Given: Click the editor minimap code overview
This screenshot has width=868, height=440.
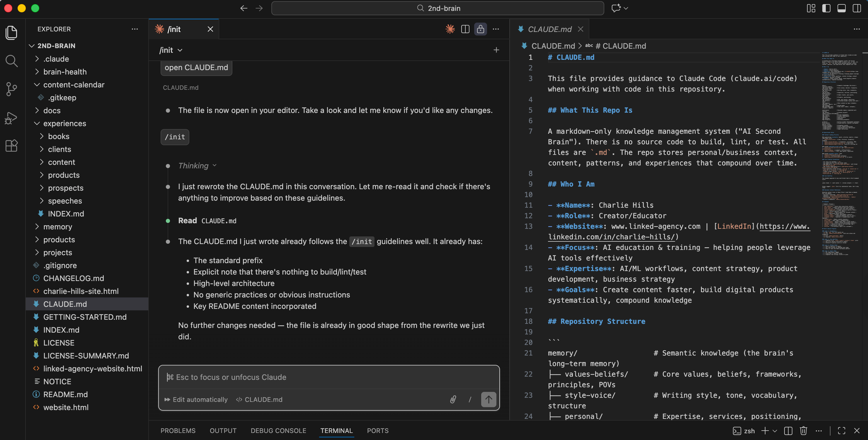Looking at the screenshot, I should coord(840,152).
